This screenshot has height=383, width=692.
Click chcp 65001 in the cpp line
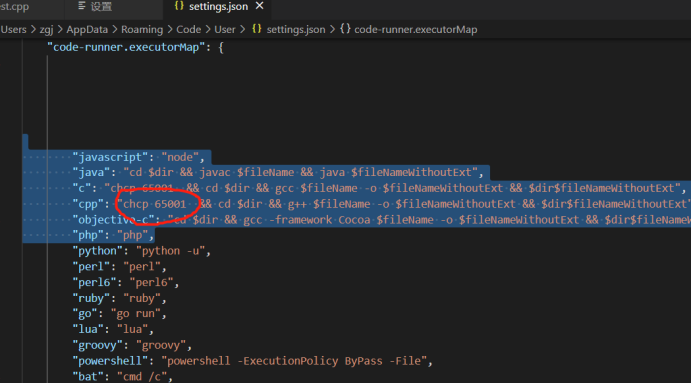[154, 204]
